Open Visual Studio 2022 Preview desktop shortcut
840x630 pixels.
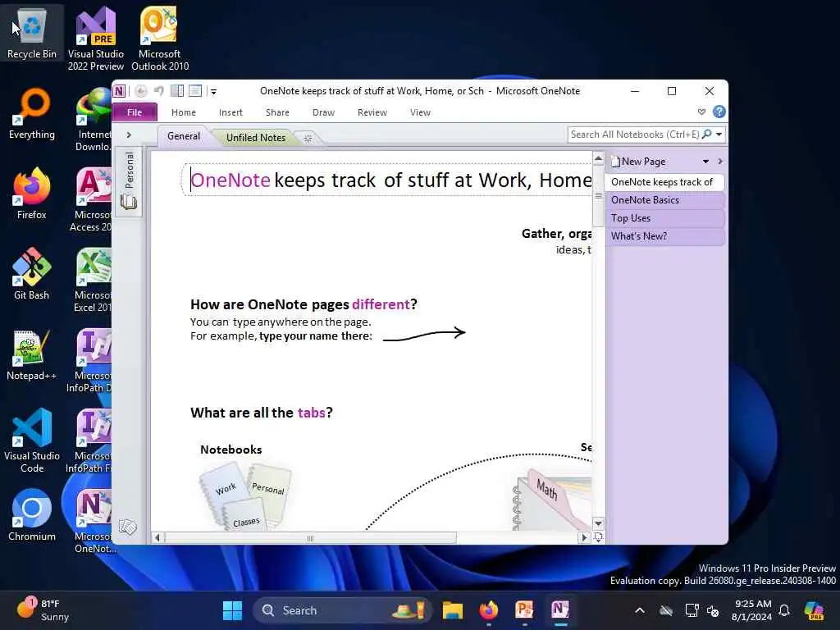96,39
